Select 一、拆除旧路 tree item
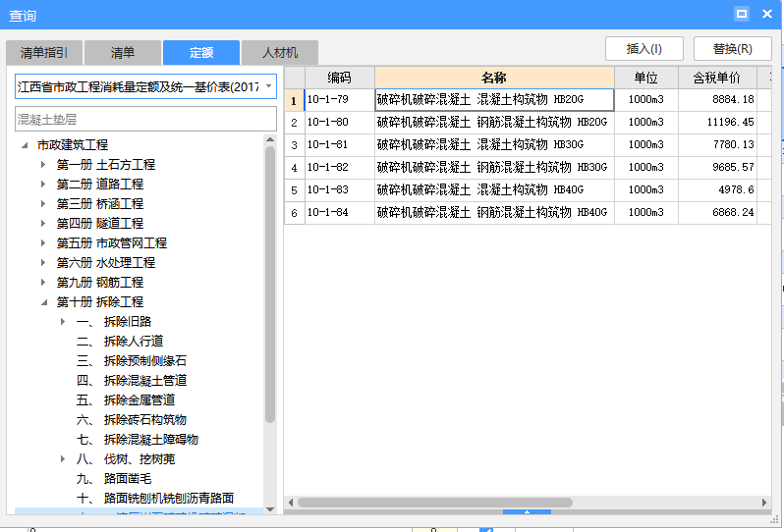 114,322
